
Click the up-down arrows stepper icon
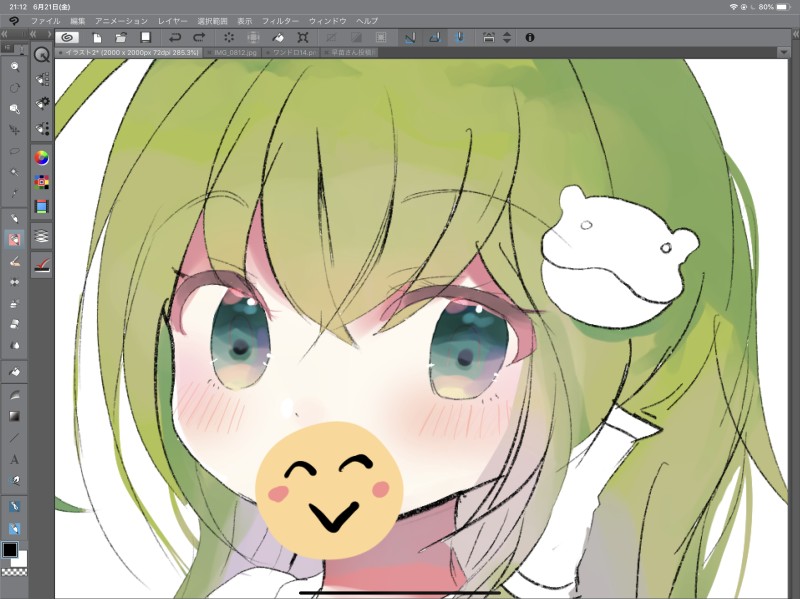(507, 37)
